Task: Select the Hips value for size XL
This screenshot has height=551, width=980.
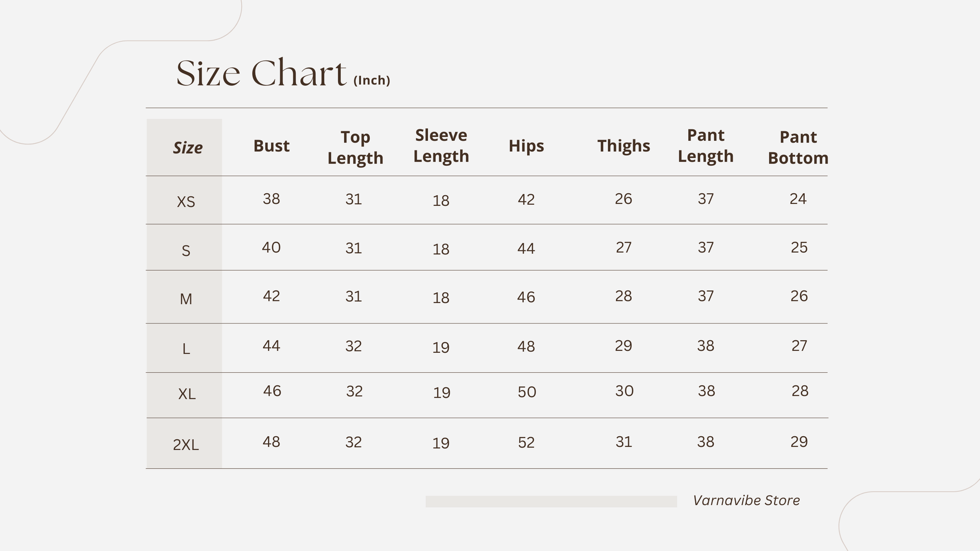Action: pos(527,392)
